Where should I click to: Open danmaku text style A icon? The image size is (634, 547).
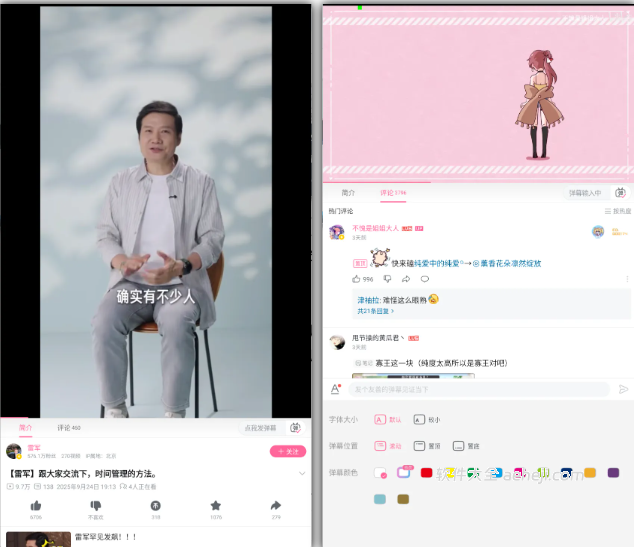pos(336,389)
